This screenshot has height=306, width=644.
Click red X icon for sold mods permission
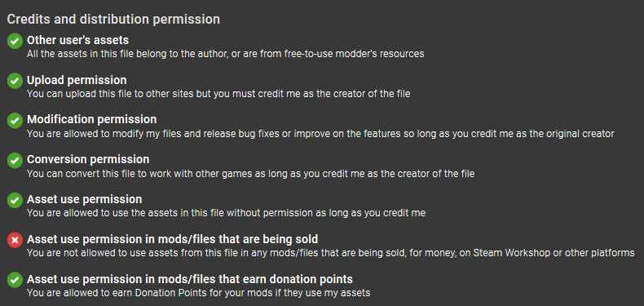point(15,240)
